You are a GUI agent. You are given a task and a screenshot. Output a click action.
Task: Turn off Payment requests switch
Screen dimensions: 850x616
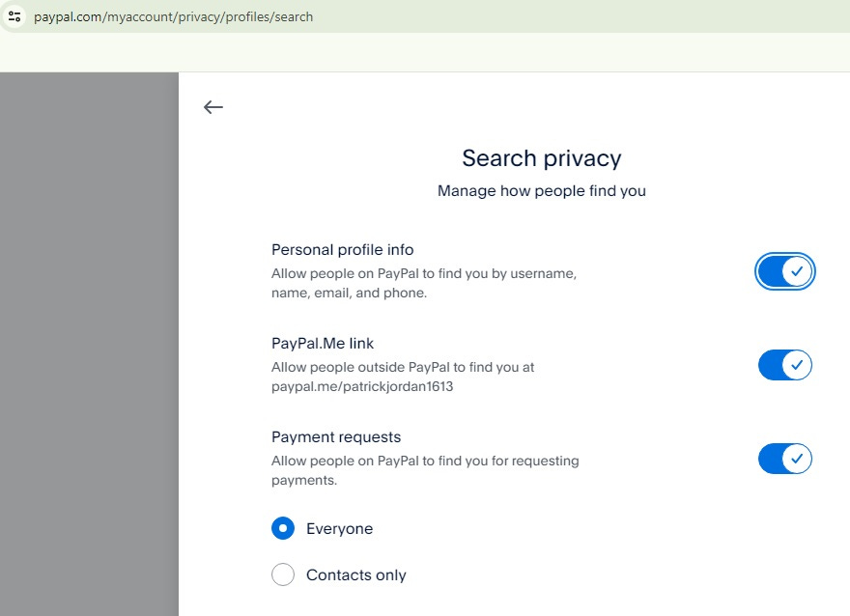pyautogui.click(x=785, y=459)
